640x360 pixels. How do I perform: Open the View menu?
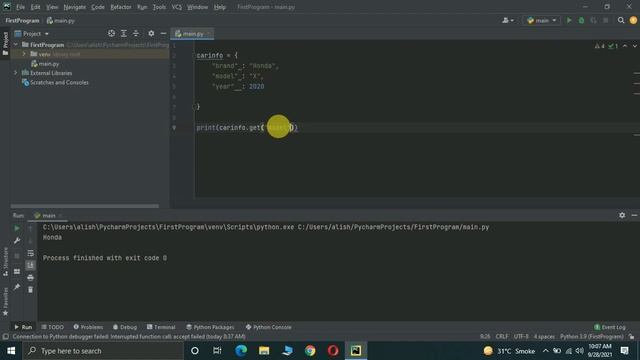[x=52, y=7]
